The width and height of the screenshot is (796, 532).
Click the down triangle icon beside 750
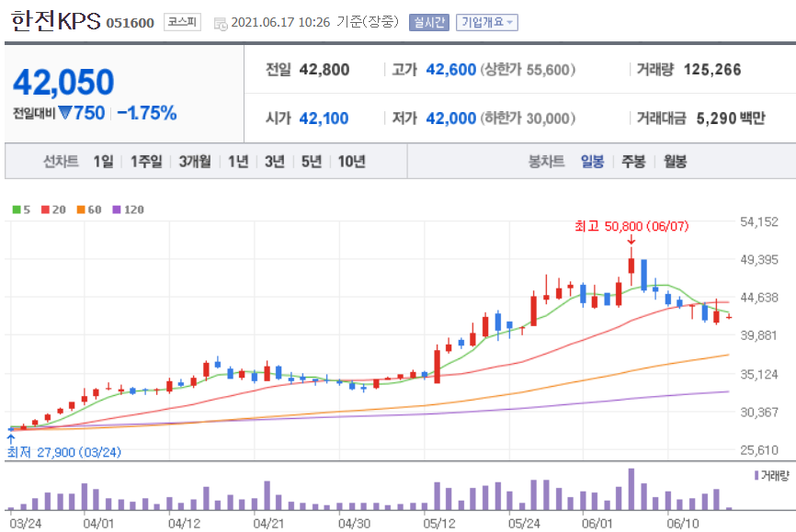(65, 112)
